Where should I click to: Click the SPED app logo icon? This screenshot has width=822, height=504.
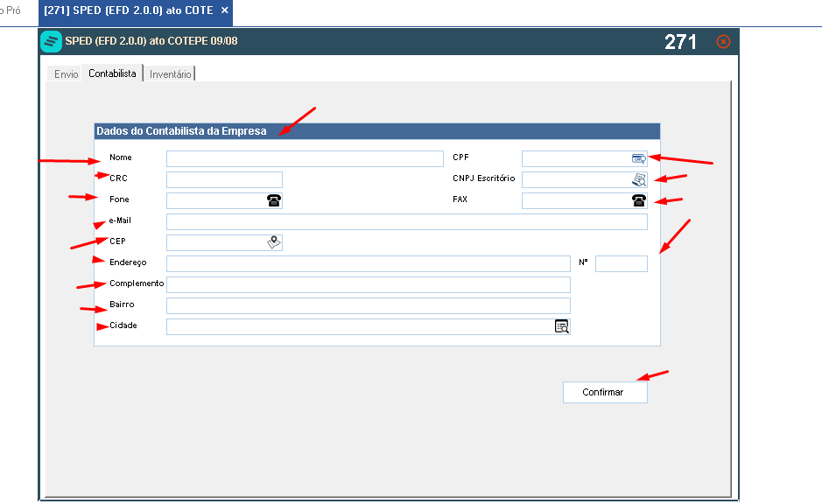[51, 41]
